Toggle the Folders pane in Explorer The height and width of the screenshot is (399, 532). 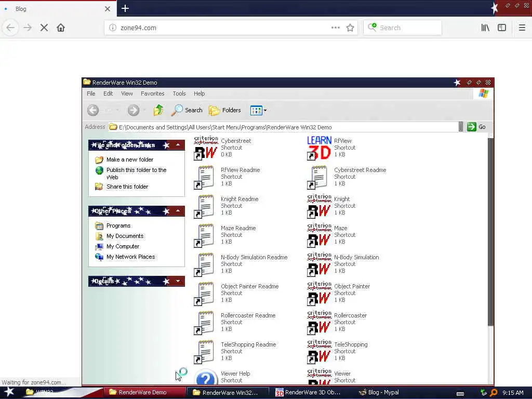(224, 110)
